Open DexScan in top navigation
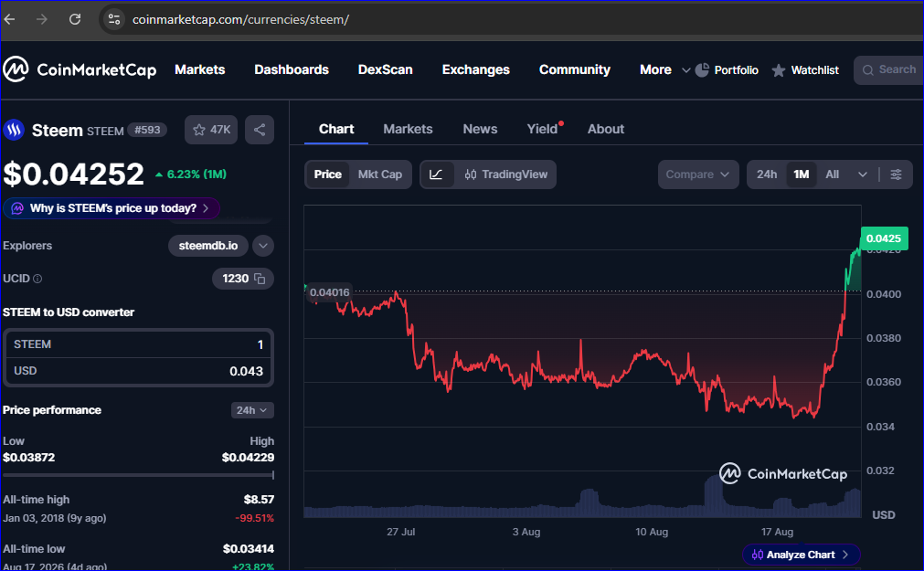The height and width of the screenshot is (571, 924). (386, 69)
